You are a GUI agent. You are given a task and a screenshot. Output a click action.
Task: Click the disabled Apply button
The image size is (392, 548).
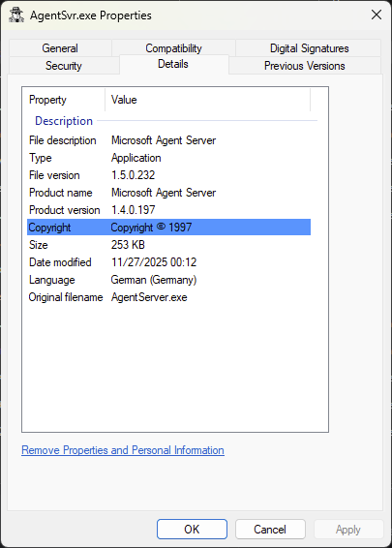[x=348, y=530]
